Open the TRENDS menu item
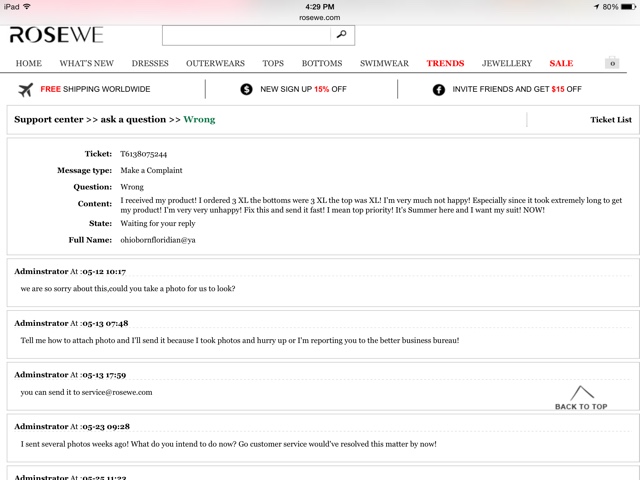The image size is (640, 480). click(445, 63)
